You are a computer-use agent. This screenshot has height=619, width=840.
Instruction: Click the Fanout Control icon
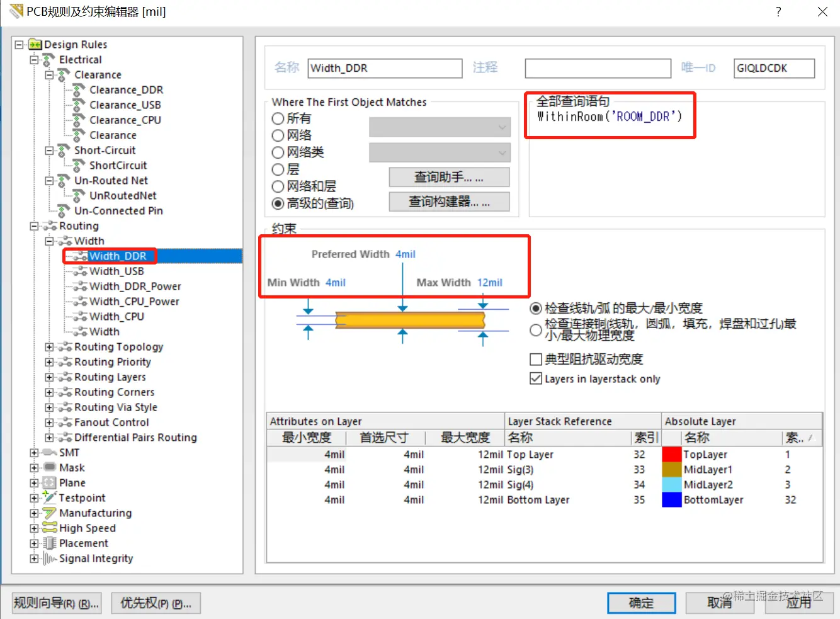(65, 423)
